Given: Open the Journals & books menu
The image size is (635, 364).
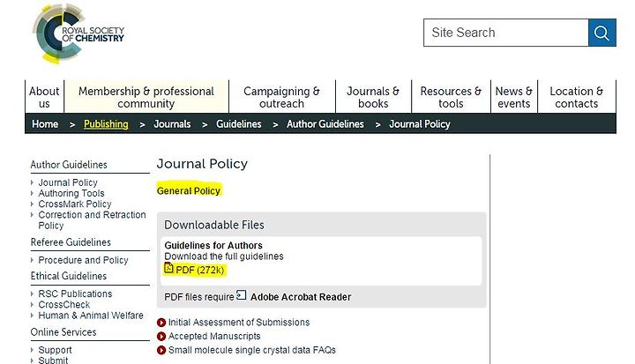Looking at the screenshot, I should (x=373, y=97).
